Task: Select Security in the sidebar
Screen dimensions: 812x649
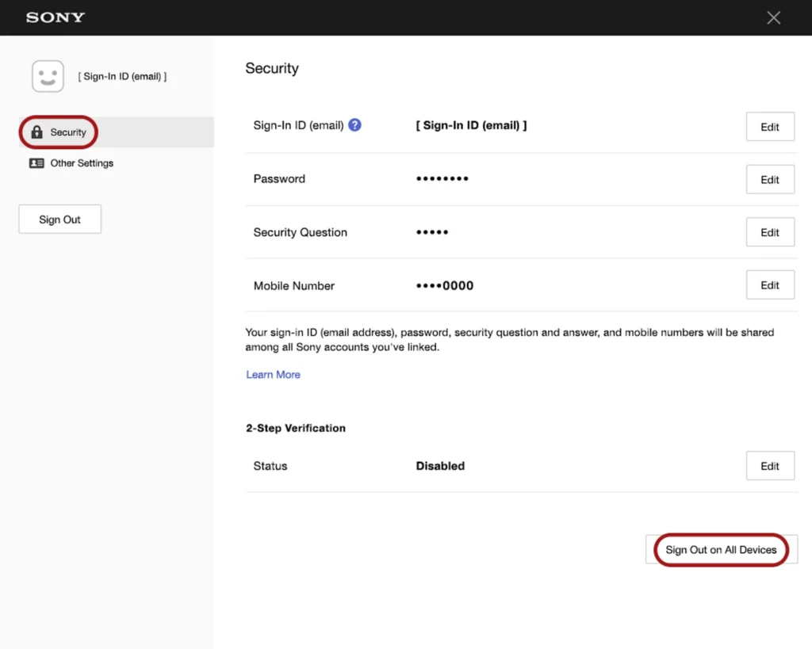Action: pos(68,132)
